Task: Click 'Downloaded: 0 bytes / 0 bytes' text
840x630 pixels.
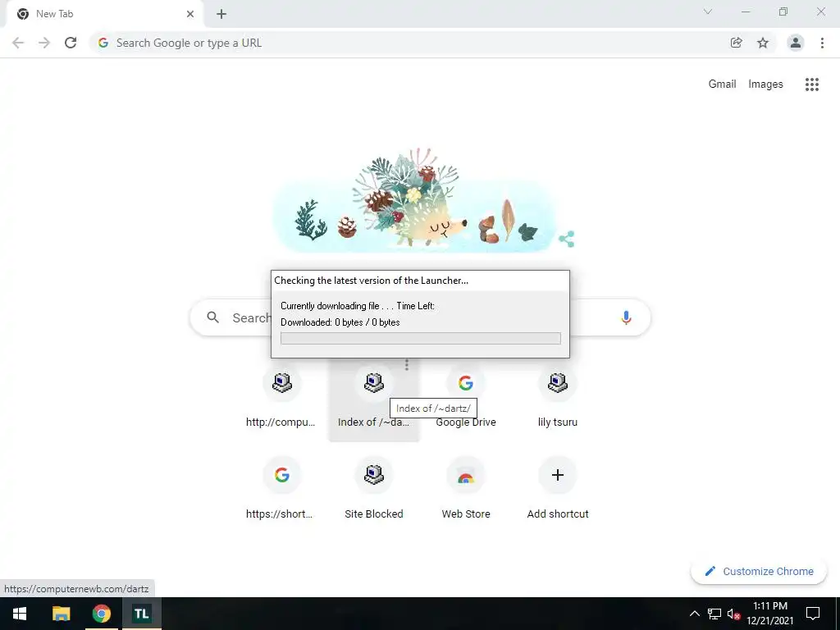Action: point(340,322)
